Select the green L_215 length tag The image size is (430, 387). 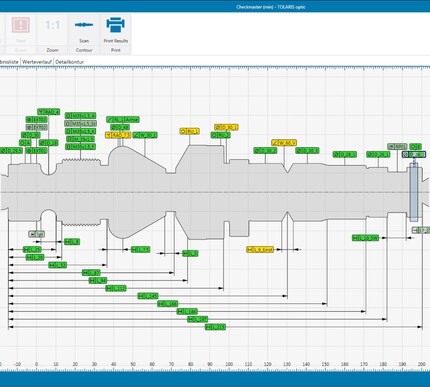(215, 327)
